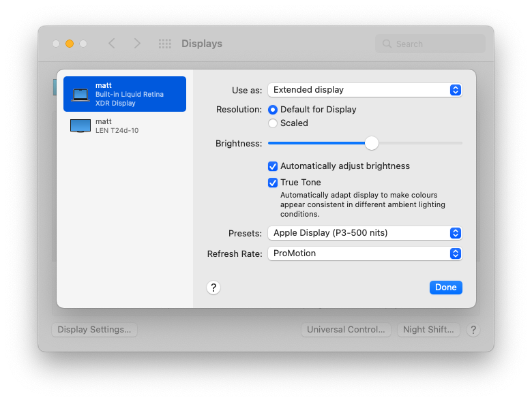Select the LEN T24d-10 external display entry
Image resolution: width=532 pixels, height=402 pixels.
[x=125, y=126]
